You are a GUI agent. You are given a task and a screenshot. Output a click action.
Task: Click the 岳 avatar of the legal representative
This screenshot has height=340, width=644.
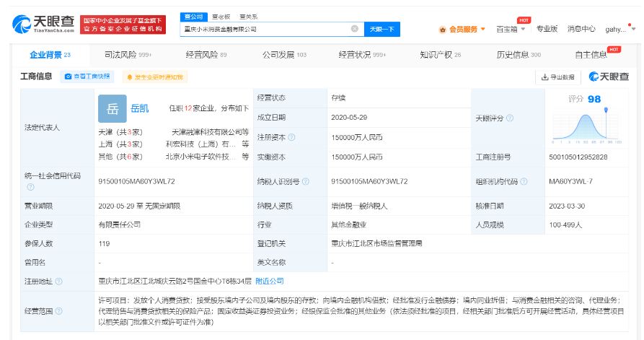coord(112,109)
